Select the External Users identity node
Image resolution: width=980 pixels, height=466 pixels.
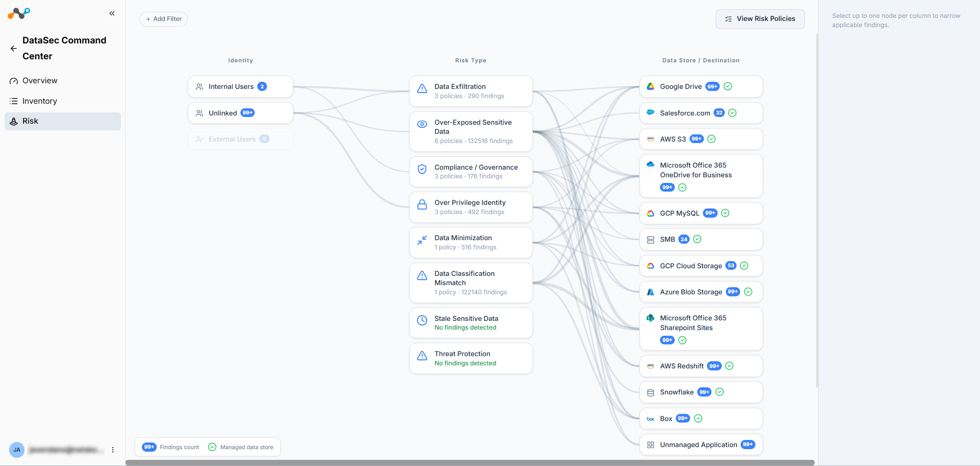[x=240, y=139]
